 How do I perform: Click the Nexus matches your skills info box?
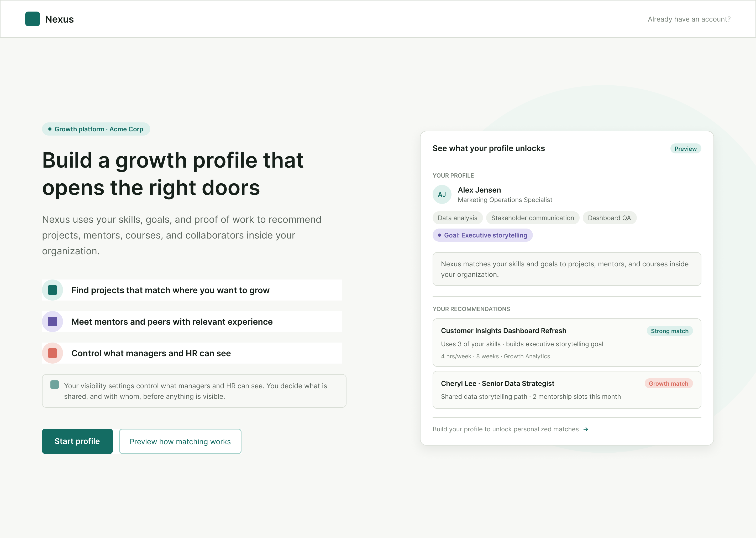point(567,269)
